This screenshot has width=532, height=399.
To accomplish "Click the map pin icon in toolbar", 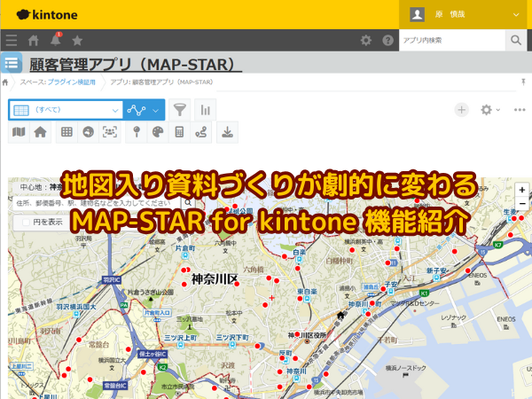I will [137, 132].
